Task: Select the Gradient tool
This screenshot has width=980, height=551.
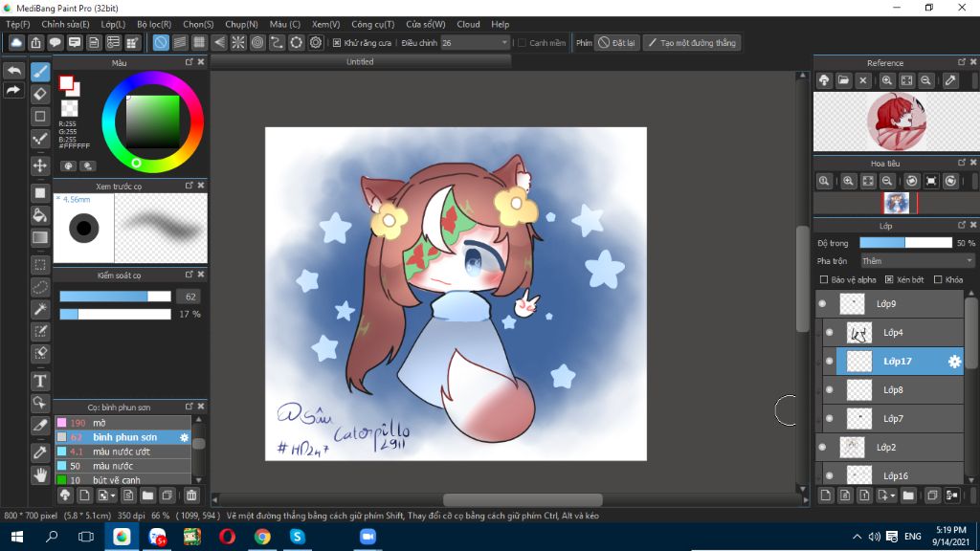Action: pos(40,237)
